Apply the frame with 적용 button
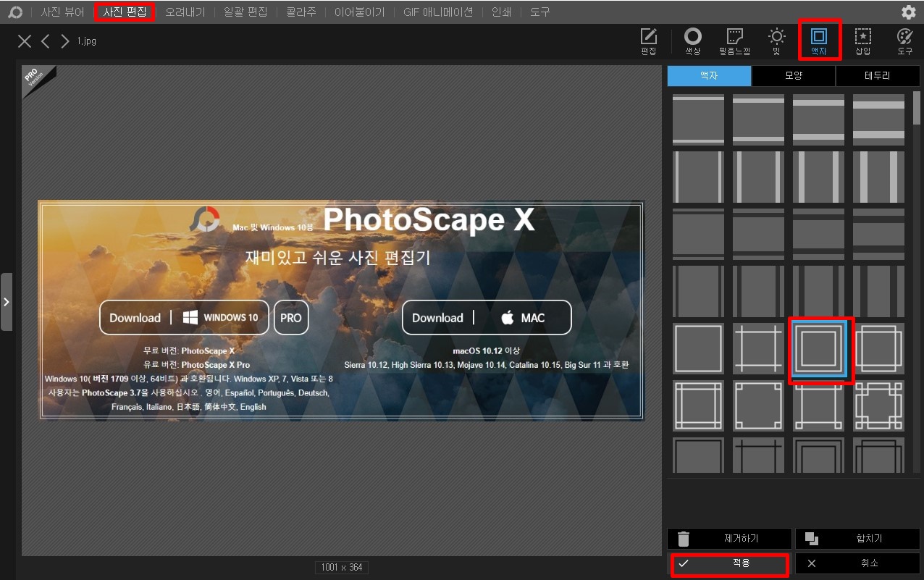The width and height of the screenshot is (924, 580). pos(728,563)
